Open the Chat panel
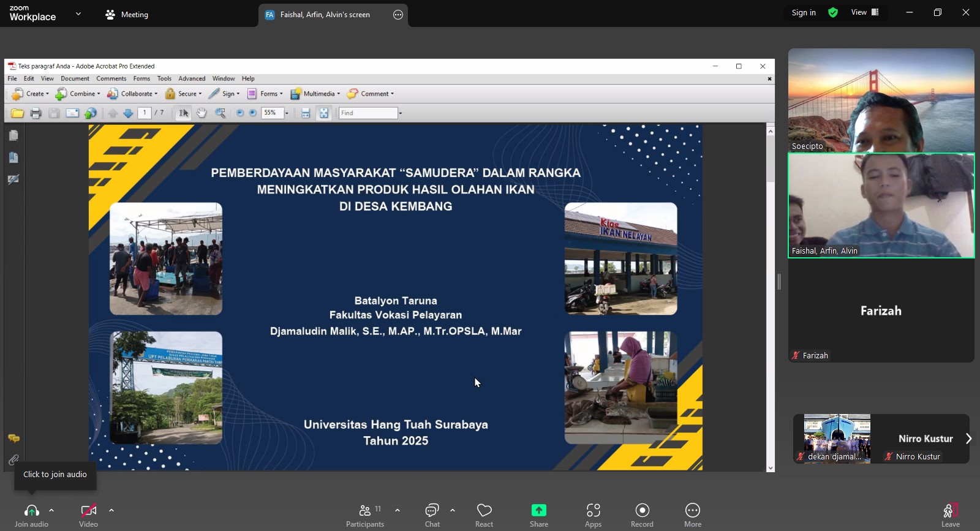The height and width of the screenshot is (531, 980). (x=432, y=514)
